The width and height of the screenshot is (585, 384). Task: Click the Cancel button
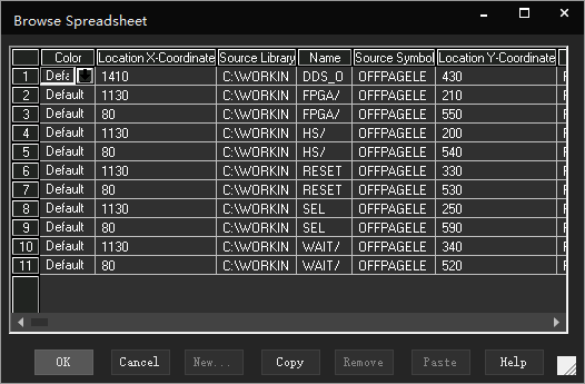[140, 362]
